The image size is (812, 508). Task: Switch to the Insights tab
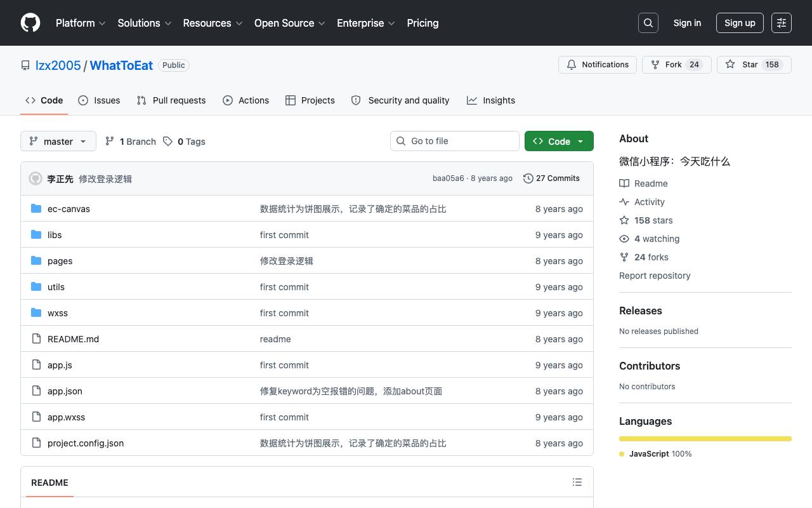tap(491, 100)
